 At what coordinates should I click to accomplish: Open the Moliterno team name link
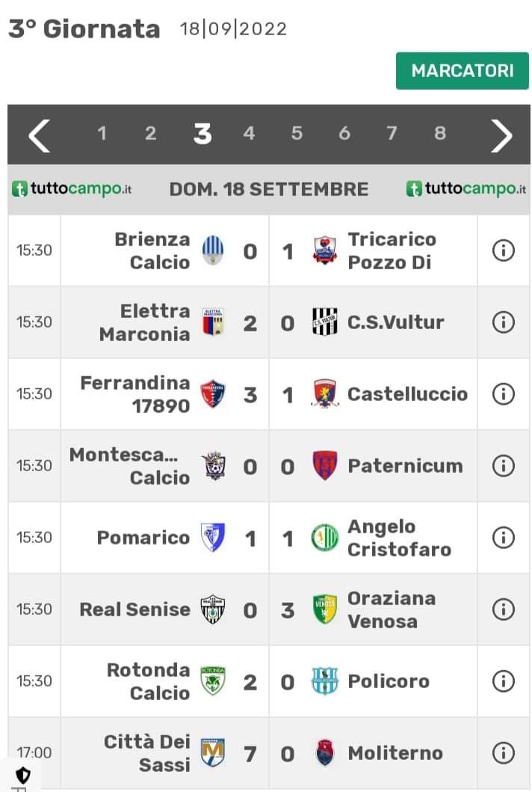tap(395, 752)
